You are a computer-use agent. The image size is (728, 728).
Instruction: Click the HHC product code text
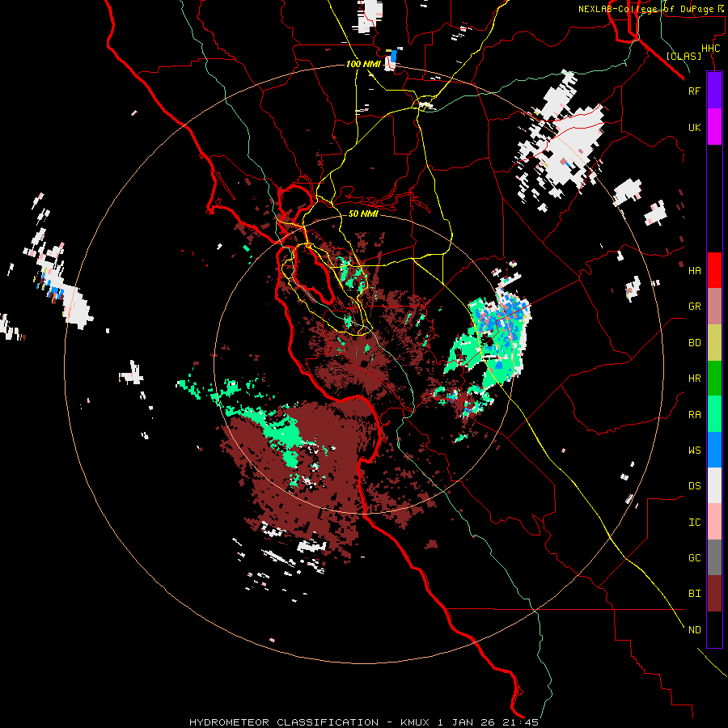pos(710,49)
